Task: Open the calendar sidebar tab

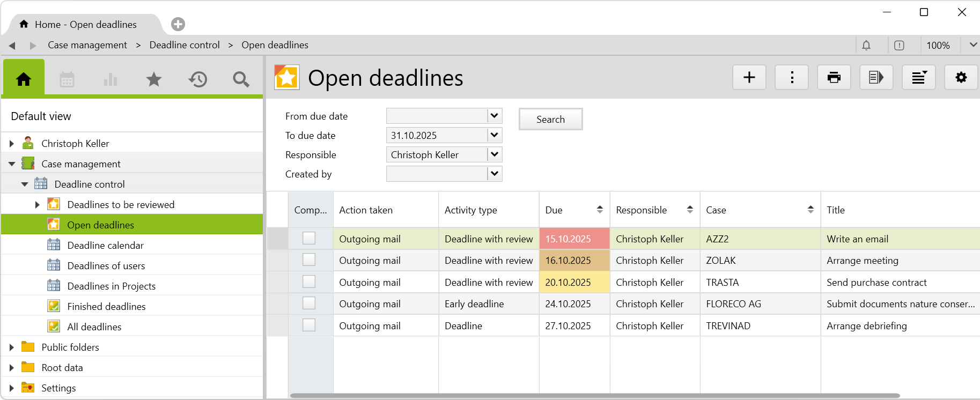Action: pyautogui.click(x=67, y=79)
